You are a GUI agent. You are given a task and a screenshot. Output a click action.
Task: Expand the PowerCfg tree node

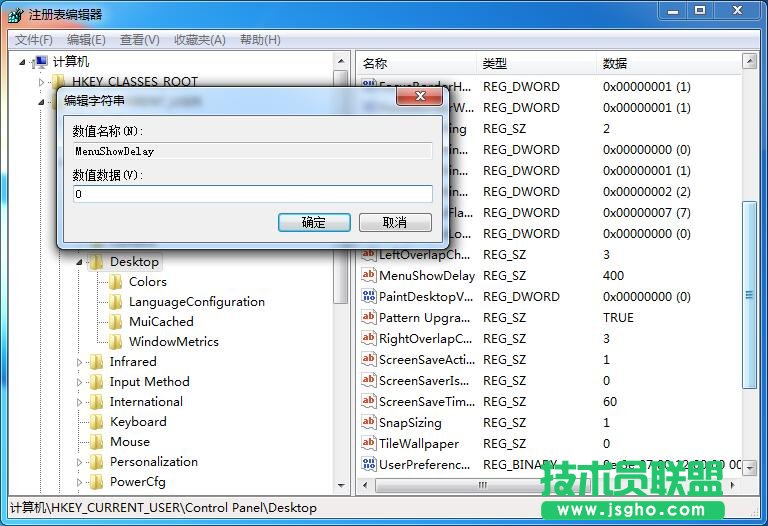pos(81,482)
